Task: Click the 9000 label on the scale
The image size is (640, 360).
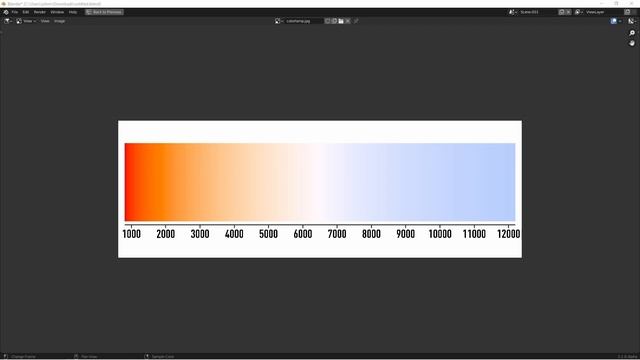Action: pyautogui.click(x=406, y=234)
